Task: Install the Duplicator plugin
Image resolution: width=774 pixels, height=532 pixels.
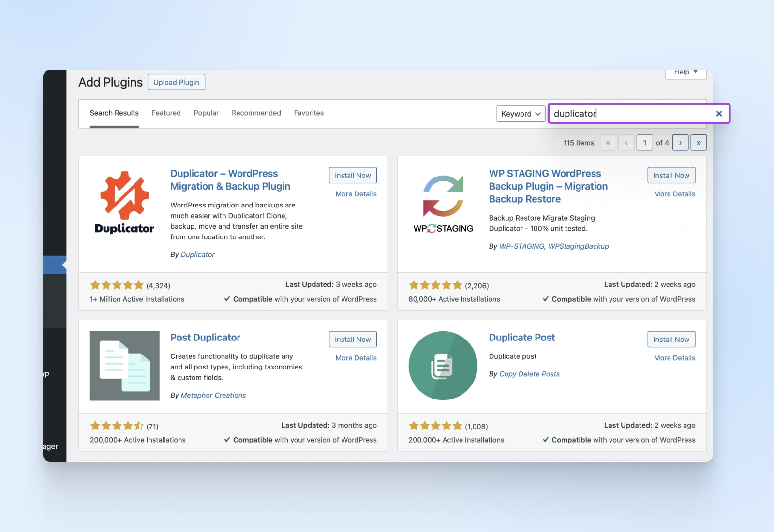Action: [x=353, y=175]
